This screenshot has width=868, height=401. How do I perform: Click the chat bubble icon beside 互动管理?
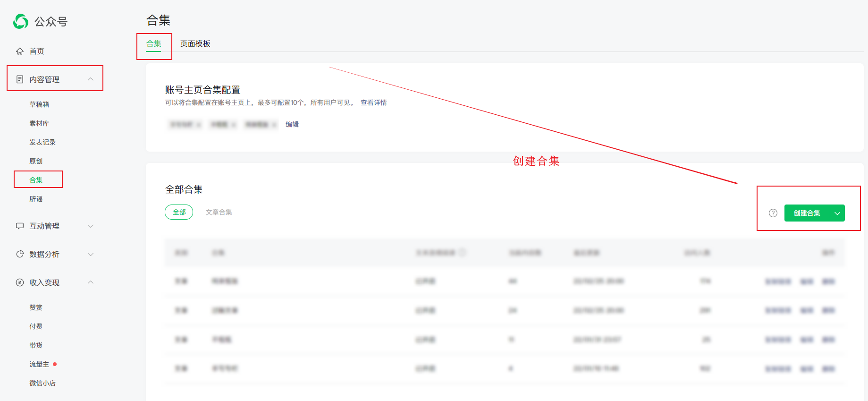pyautogui.click(x=20, y=226)
